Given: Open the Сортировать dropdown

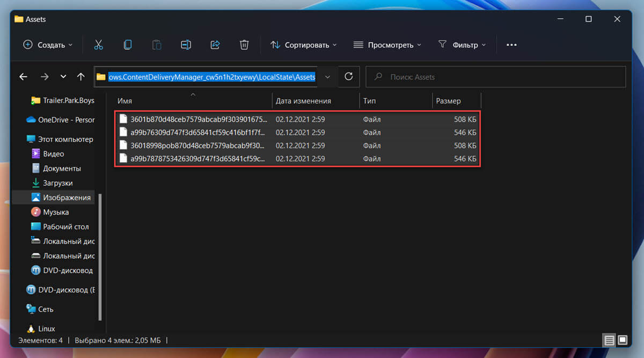Looking at the screenshot, I should tap(304, 45).
